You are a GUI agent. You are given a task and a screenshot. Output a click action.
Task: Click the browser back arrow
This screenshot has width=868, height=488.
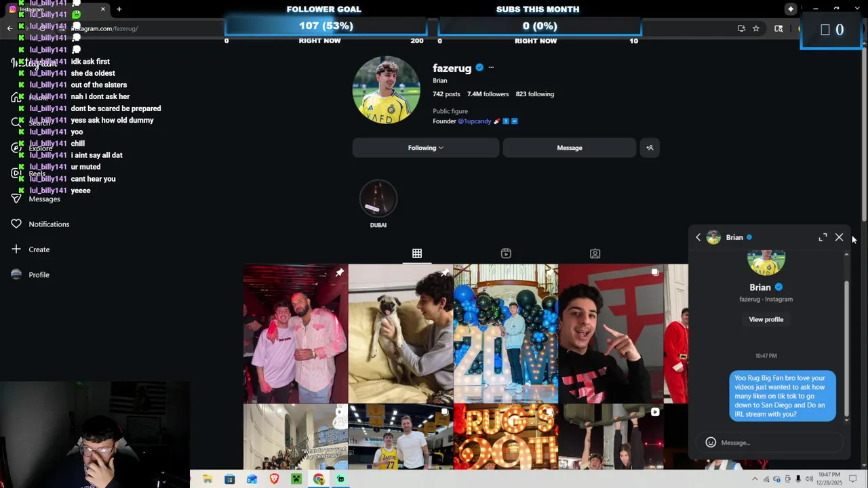click(x=9, y=28)
